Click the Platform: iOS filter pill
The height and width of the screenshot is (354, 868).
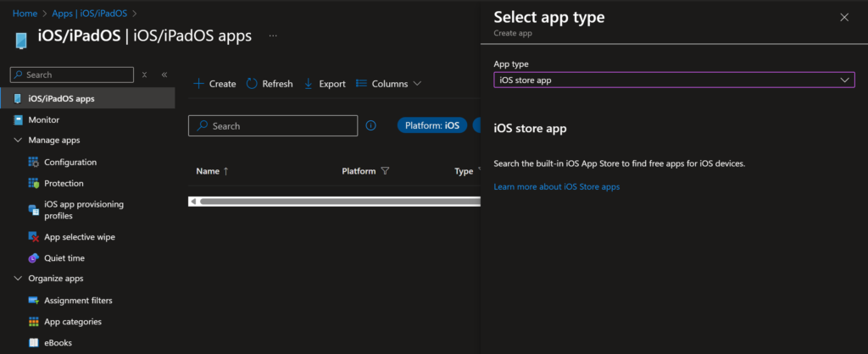pos(431,125)
